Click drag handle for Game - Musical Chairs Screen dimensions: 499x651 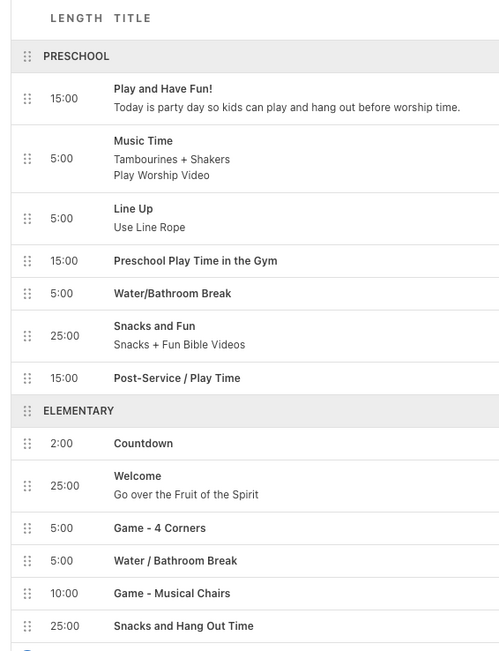click(x=27, y=593)
